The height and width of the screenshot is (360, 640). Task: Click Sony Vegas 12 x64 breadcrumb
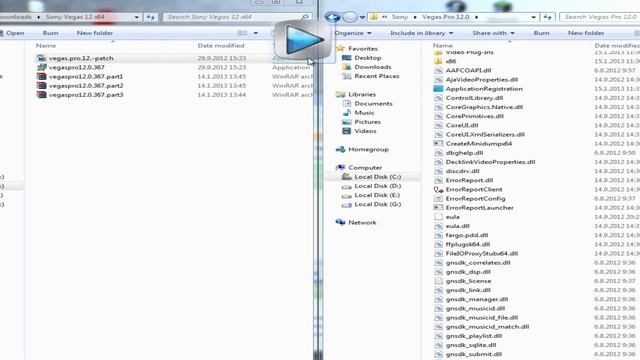(x=75, y=17)
